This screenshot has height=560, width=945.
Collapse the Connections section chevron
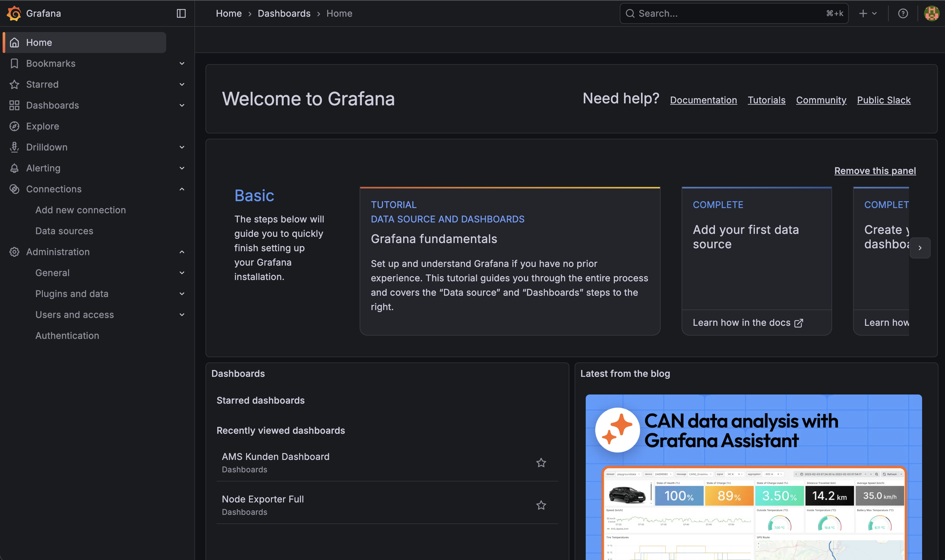tap(182, 189)
